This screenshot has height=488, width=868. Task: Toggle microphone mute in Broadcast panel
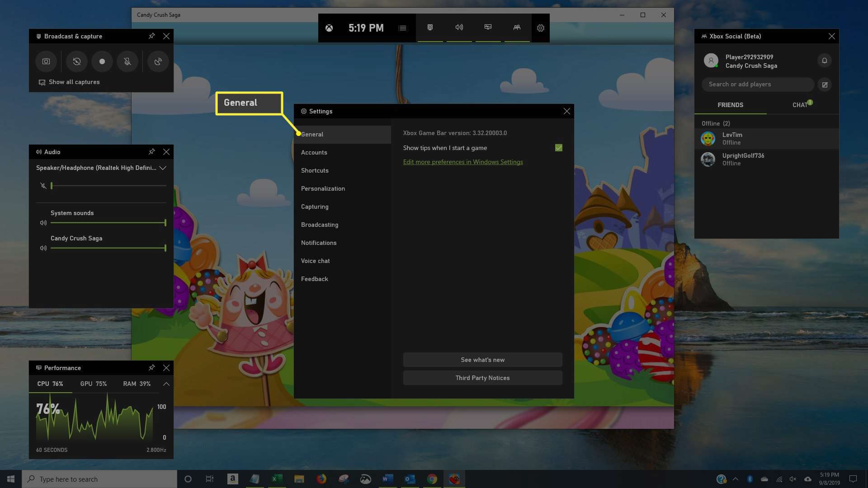click(127, 61)
